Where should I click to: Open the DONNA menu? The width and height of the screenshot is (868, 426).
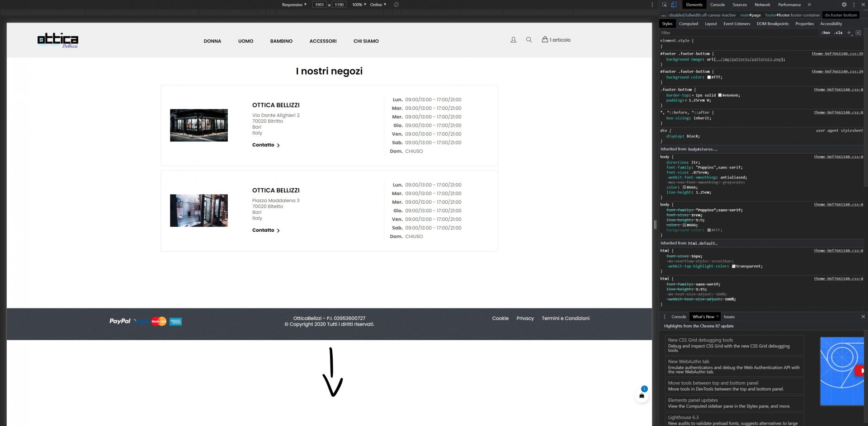[212, 41]
